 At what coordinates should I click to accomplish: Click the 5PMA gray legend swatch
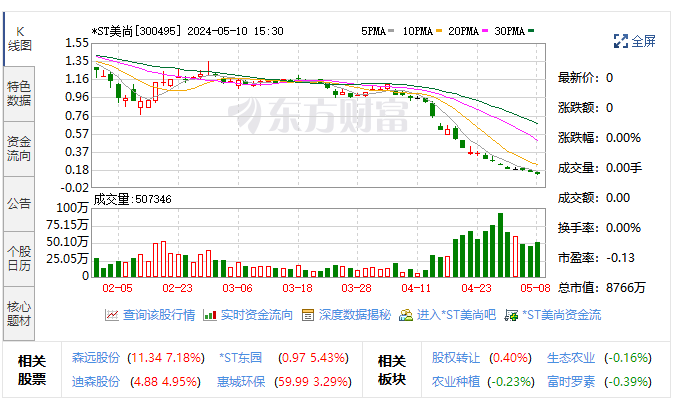(391, 31)
